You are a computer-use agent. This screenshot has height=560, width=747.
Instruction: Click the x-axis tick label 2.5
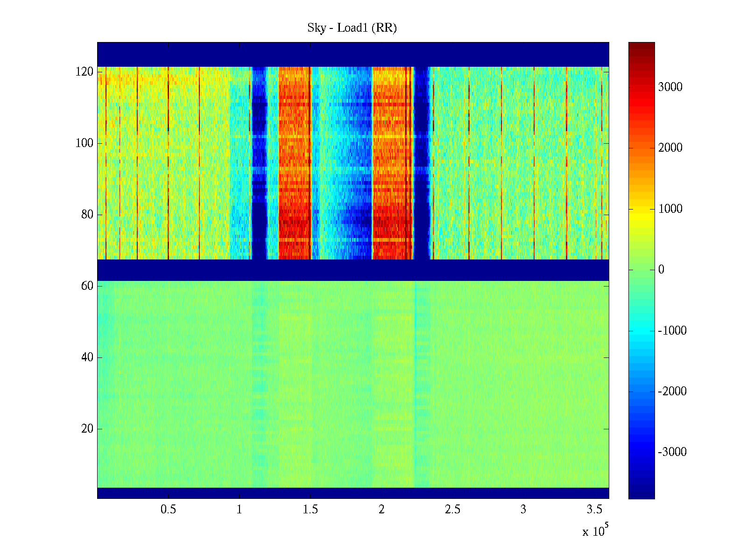452,510
